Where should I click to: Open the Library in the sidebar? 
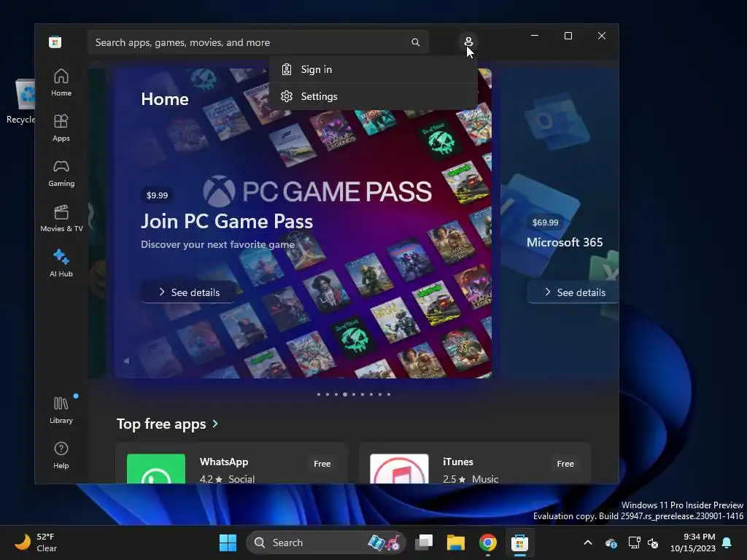point(61,410)
